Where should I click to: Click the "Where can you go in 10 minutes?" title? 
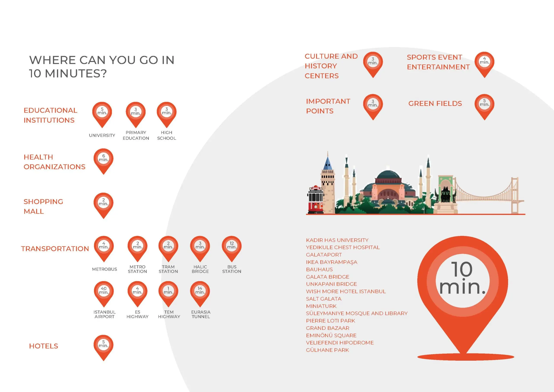[x=101, y=67]
